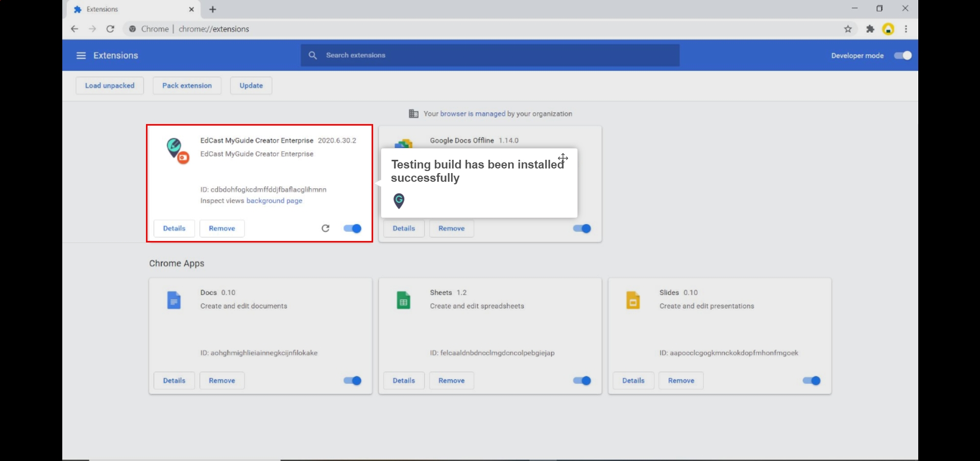The height and width of the screenshot is (461, 980).
Task: Click the Update button
Action: click(x=251, y=85)
